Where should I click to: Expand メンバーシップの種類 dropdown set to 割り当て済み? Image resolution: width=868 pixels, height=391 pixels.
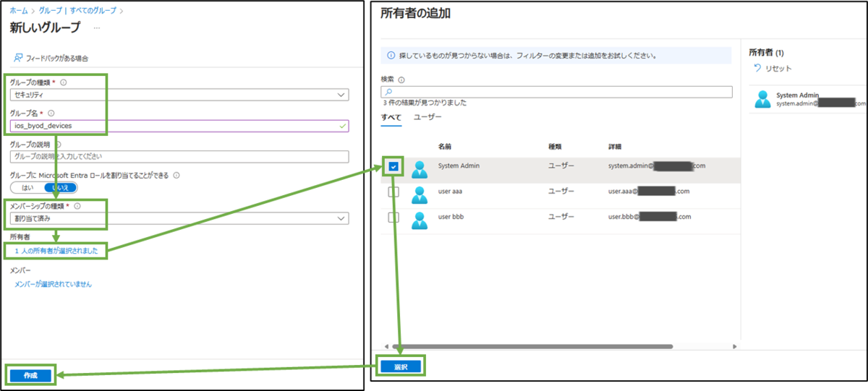(179, 218)
